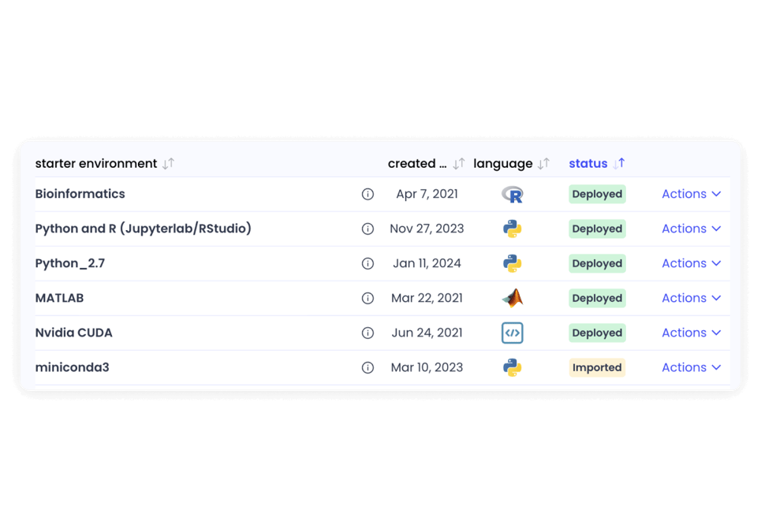Open the info icon next to Bioinformatics

367,194
